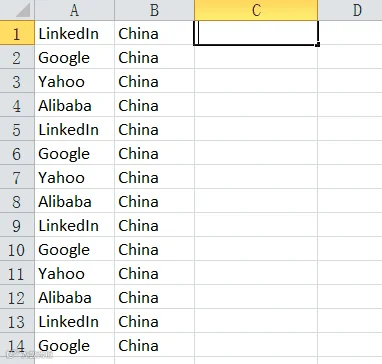Select highlighted column C header
Viewport: 382px width, 364px height.
[x=256, y=10]
